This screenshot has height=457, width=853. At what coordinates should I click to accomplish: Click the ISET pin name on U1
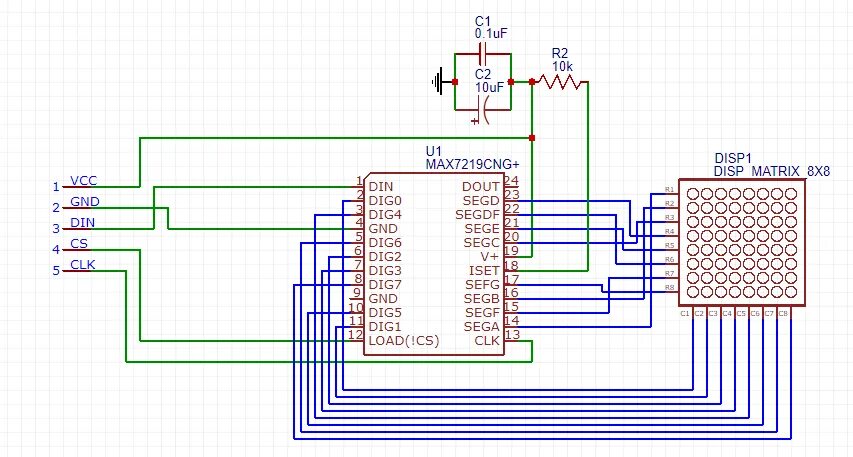coord(484,270)
